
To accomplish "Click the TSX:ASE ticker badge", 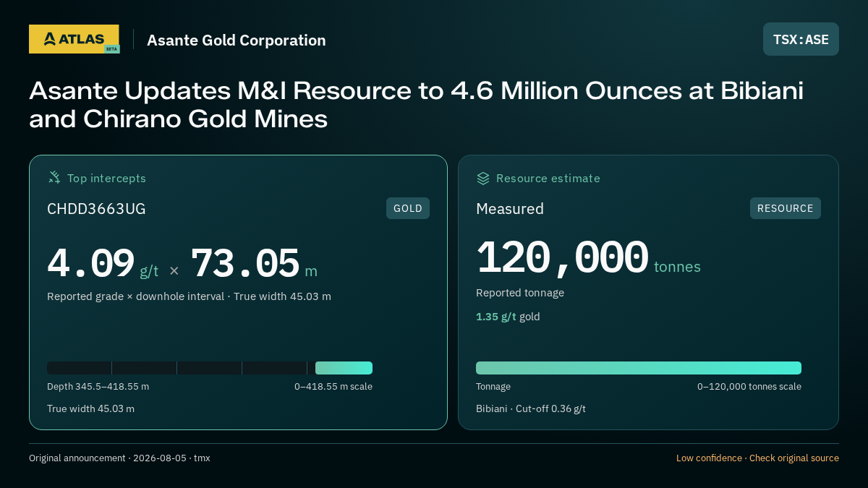I will pyautogui.click(x=801, y=39).
